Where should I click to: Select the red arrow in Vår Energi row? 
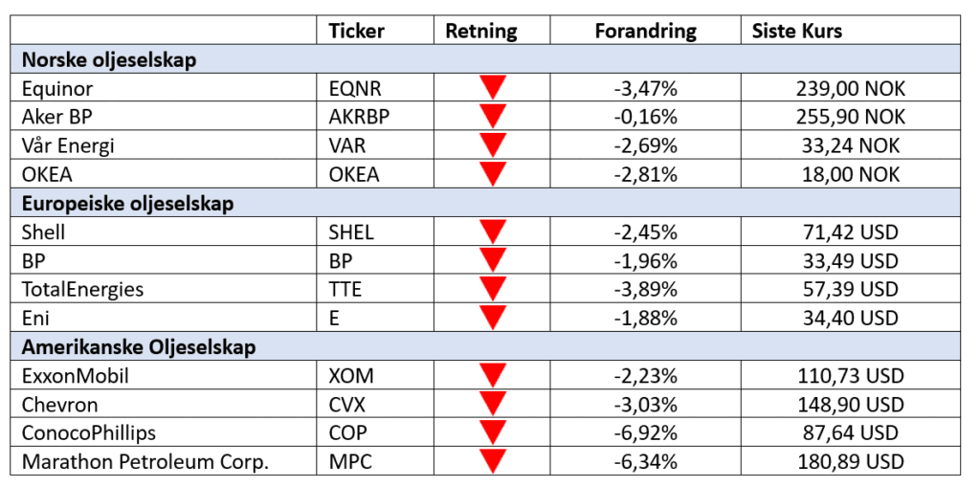[x=493, y=146]
